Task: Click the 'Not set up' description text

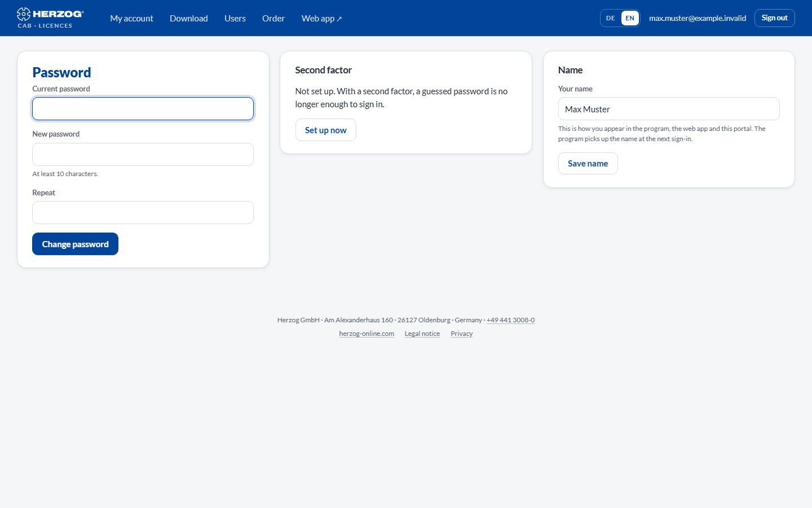Action: (401, 98)
